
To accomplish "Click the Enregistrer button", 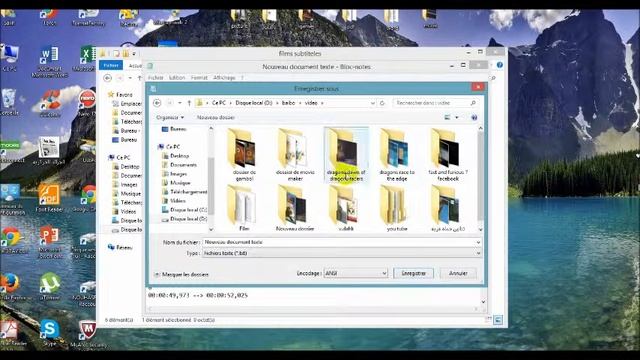I will coord(413,273).
